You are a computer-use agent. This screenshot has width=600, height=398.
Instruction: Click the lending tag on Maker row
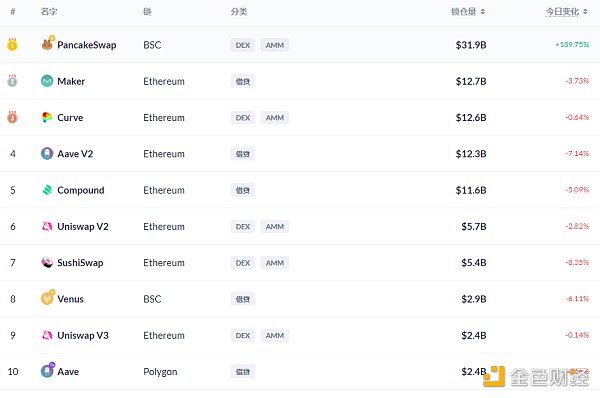243,81
